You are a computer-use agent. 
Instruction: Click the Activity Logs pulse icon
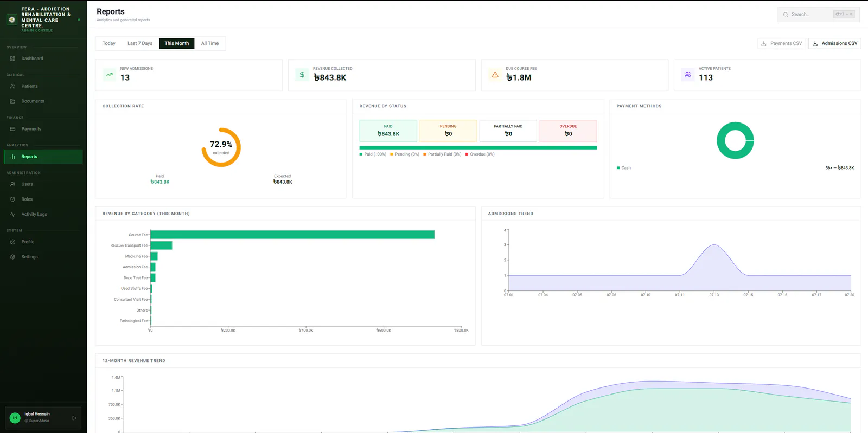(x=12, y=214)
